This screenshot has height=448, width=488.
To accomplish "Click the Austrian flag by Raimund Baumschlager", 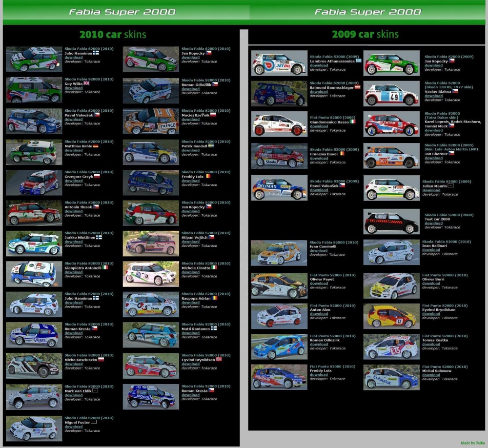I will (x=358, y=87).
